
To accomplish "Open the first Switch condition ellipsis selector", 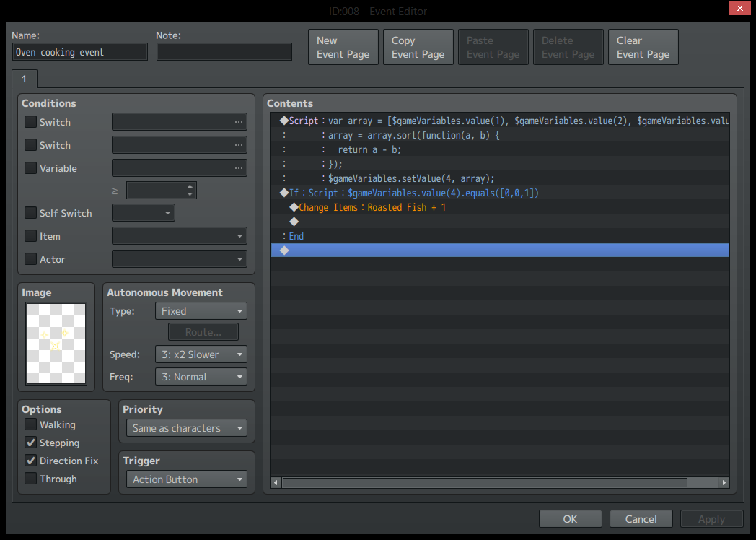I will click(x=239, y=122).
